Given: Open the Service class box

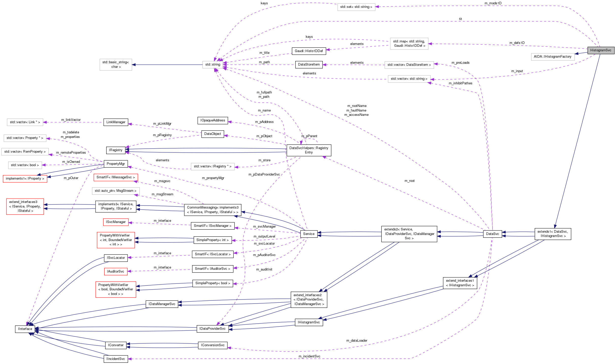Looking at the screenshot, I should 309,234.
